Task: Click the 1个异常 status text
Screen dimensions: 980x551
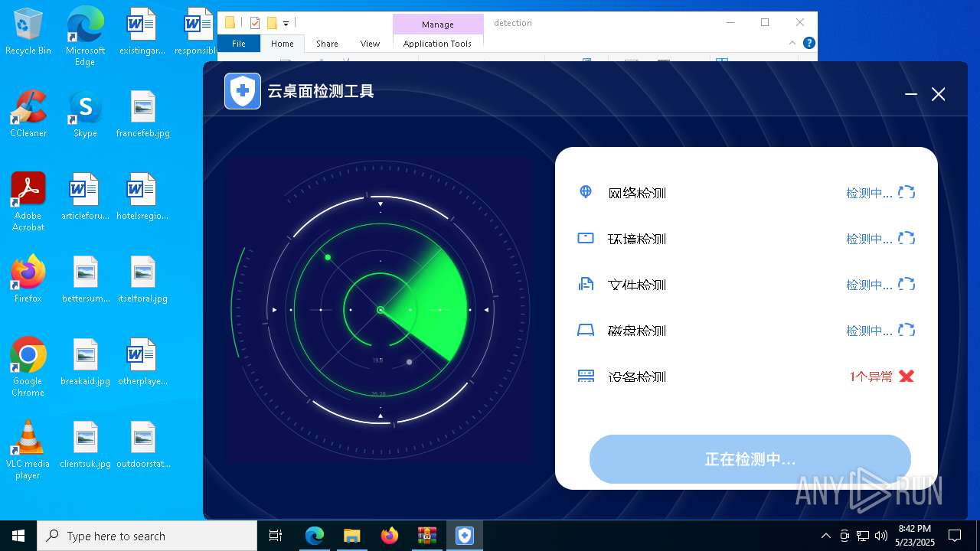Action: (x=871, y=377)
